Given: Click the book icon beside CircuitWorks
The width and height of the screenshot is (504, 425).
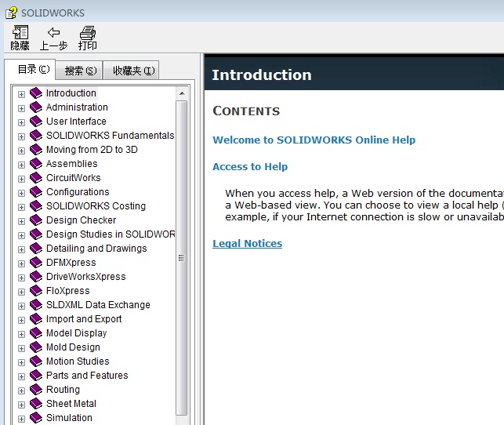Looking at the screenshot, I should click(36, 178).
